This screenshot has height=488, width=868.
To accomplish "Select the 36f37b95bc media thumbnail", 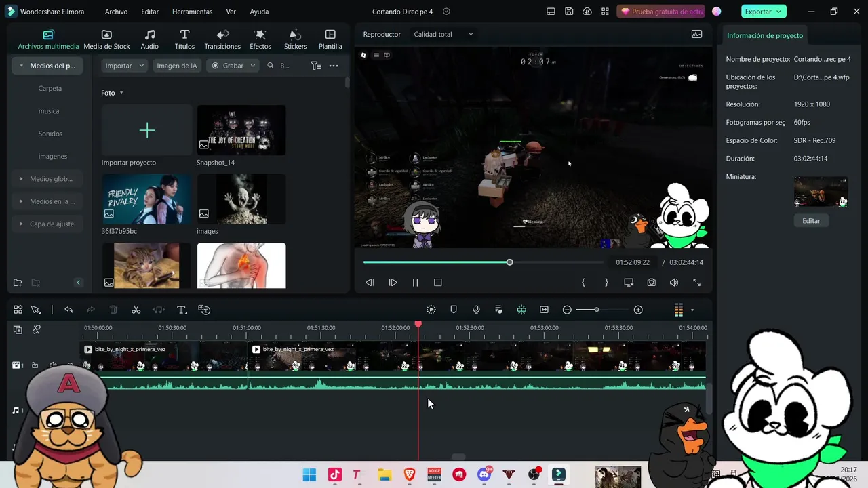I will (146, 199).
